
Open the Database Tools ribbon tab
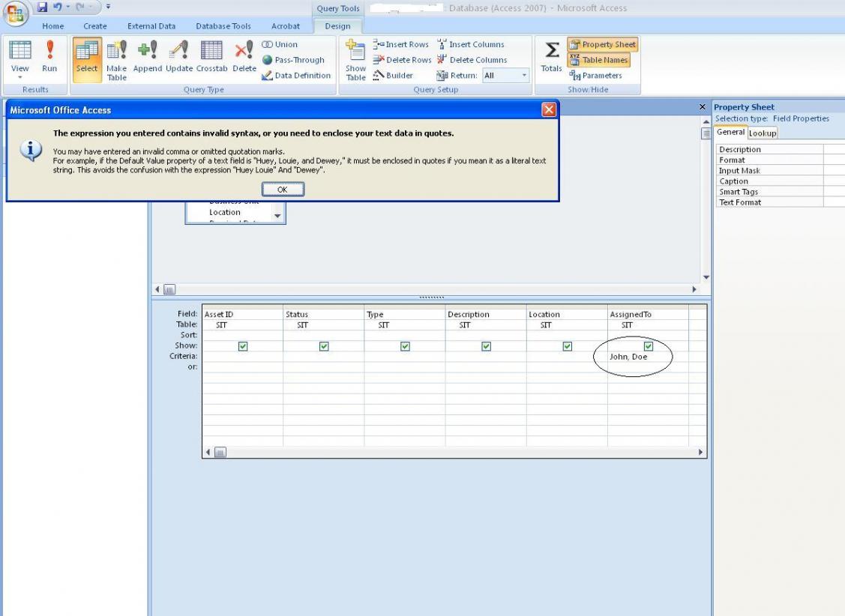(223, 25)
